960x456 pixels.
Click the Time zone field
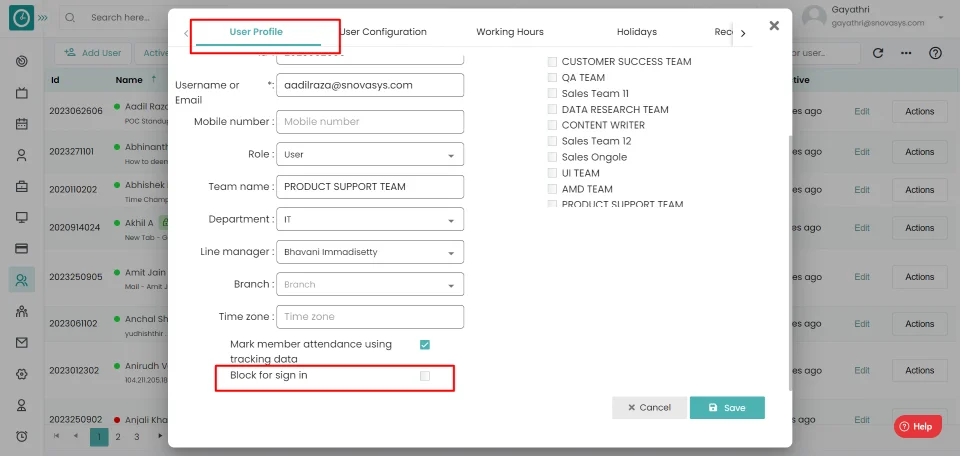click(x=370, y=316)
